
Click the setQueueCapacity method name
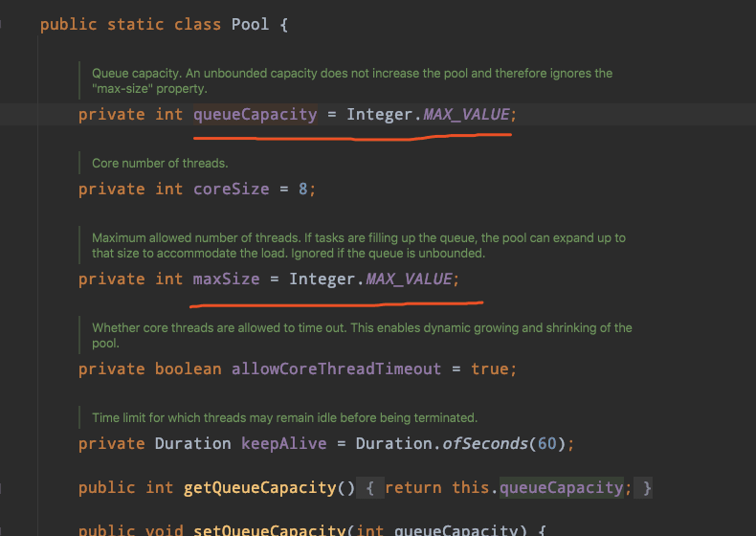coord(269,530)
